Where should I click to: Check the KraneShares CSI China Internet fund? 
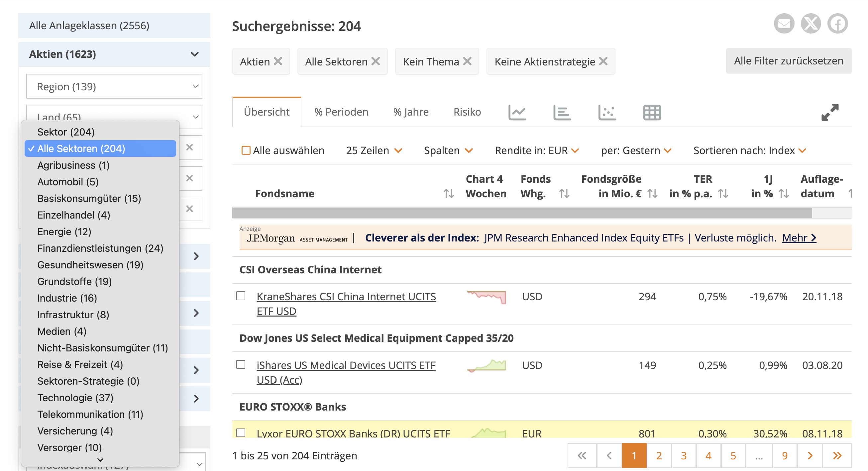(241, 297)
